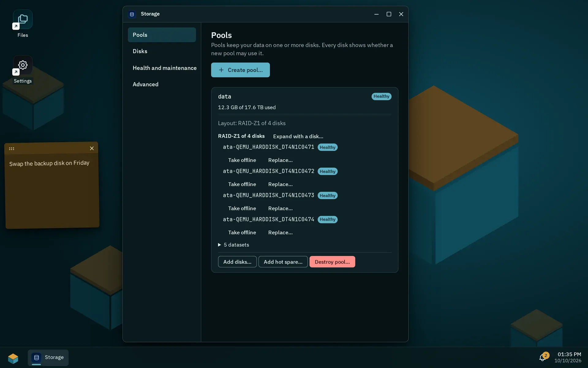Grab the sticky note drag handle dots
The image size is (588, 368).
coord(12,149)
